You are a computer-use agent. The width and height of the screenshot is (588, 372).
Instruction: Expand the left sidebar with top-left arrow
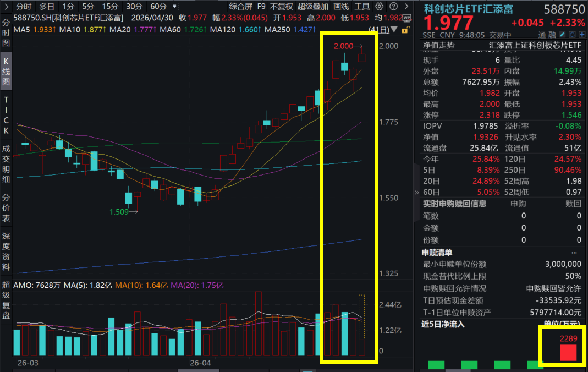point(6,6)
